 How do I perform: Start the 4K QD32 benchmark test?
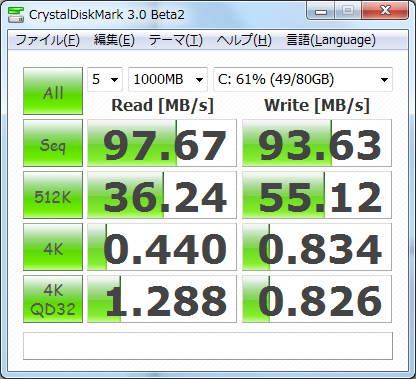click(53, 299)
